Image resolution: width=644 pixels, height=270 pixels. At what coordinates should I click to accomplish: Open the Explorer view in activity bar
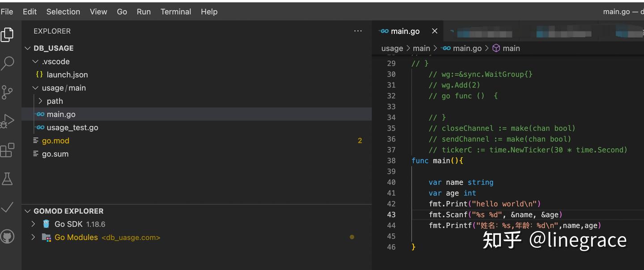pyautogui.click(x=7, y=34)
